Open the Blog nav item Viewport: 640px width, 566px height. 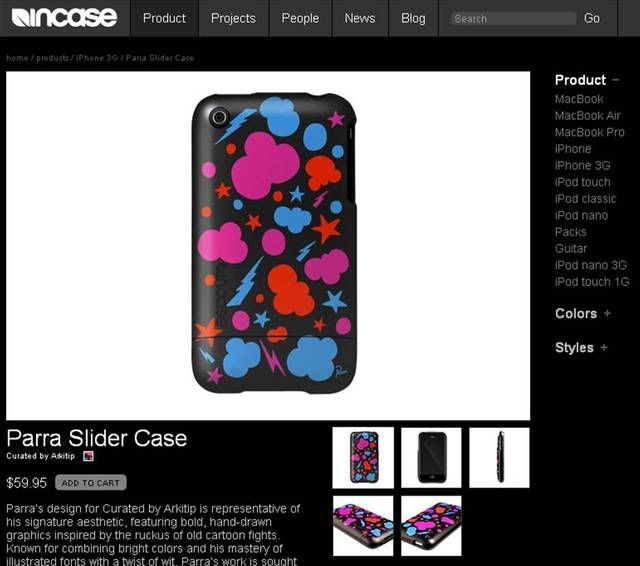(x=413, y=18)
